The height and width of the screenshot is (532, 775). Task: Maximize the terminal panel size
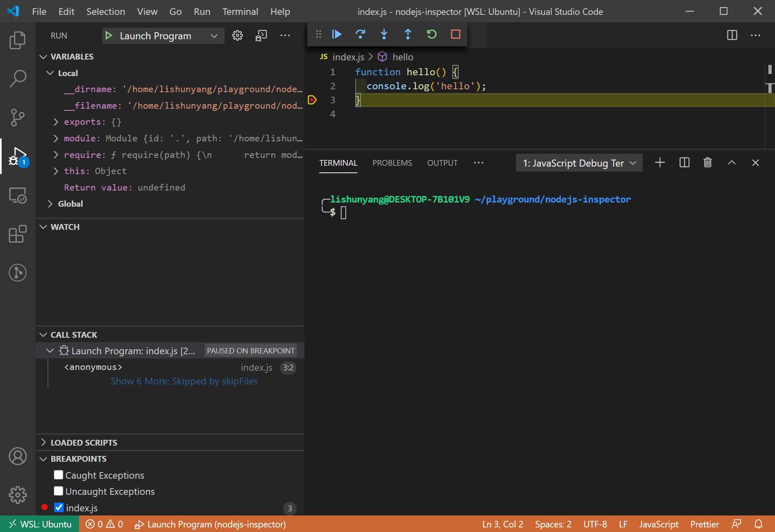click(732, 163)
